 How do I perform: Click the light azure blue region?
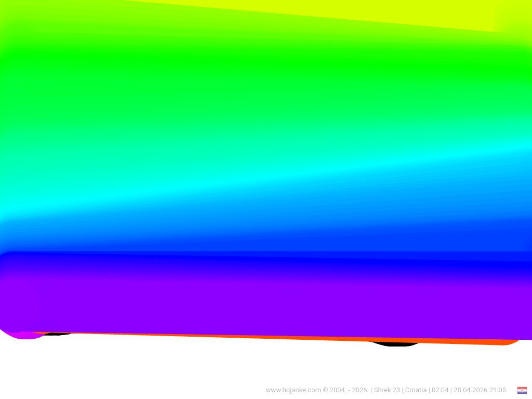point(260,213)
